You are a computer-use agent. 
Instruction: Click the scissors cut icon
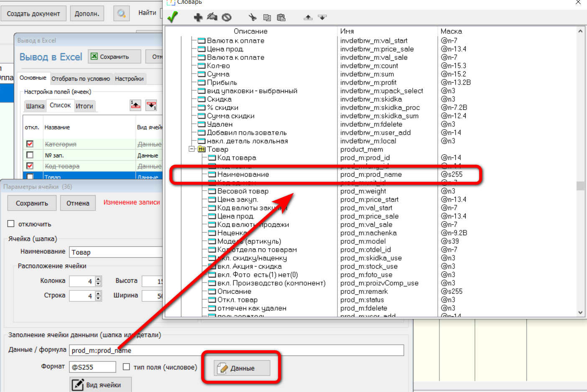(x=252, y=17)
